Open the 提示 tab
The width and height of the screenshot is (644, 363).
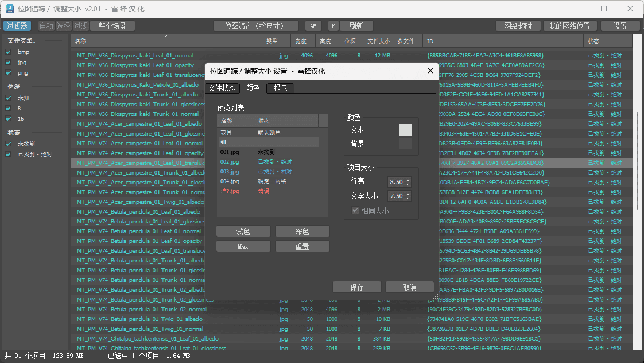click(281, 88)
